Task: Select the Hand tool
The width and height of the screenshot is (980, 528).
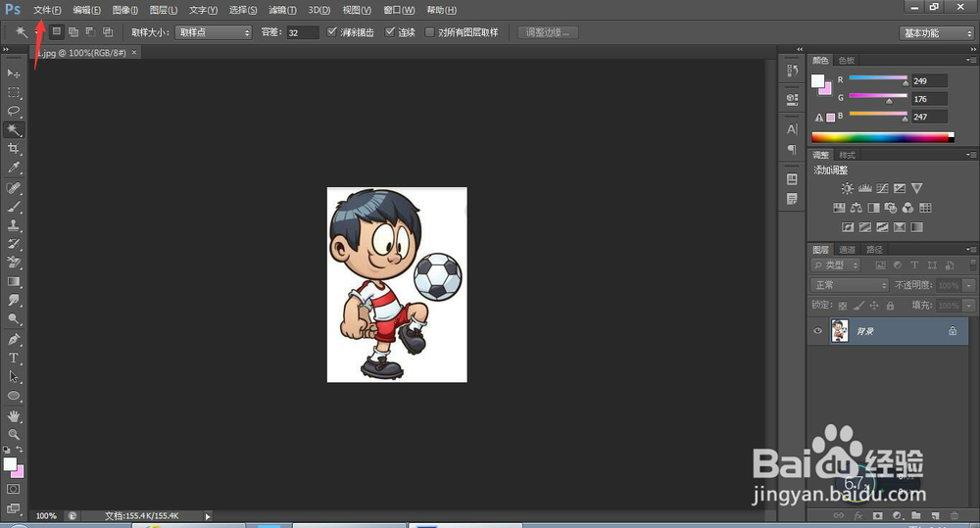Action: coord(13,416)
